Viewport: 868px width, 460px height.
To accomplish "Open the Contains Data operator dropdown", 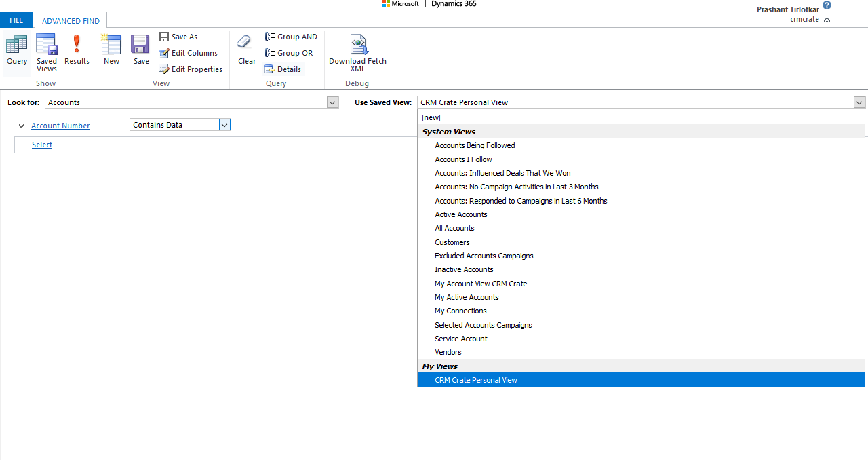I will tap(224, 124).
